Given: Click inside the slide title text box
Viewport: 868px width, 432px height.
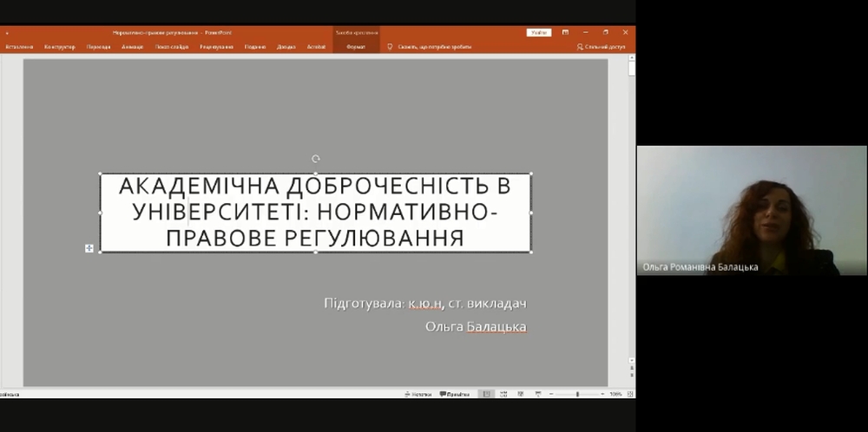Looking at the screenshot, I should [x=316, y=213].
